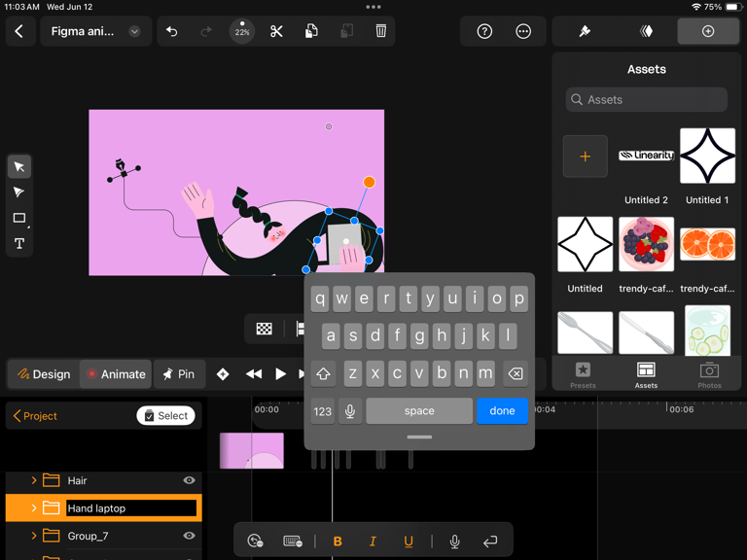Viewport: 747px width, 560px height.
Task: Open the help question mark icon
Action: tap(484, 31)
